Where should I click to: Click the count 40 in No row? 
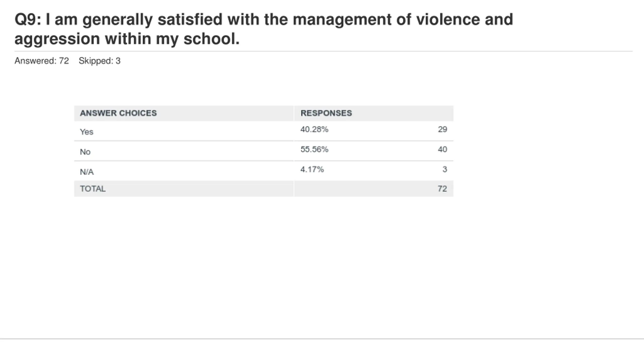[x=442, y=149]
